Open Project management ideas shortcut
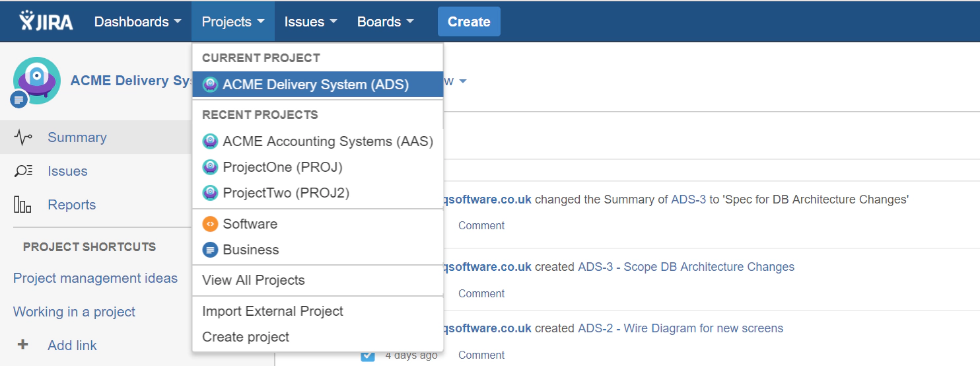The width and height of the screenshot is (980, 366). click(95, 278)
